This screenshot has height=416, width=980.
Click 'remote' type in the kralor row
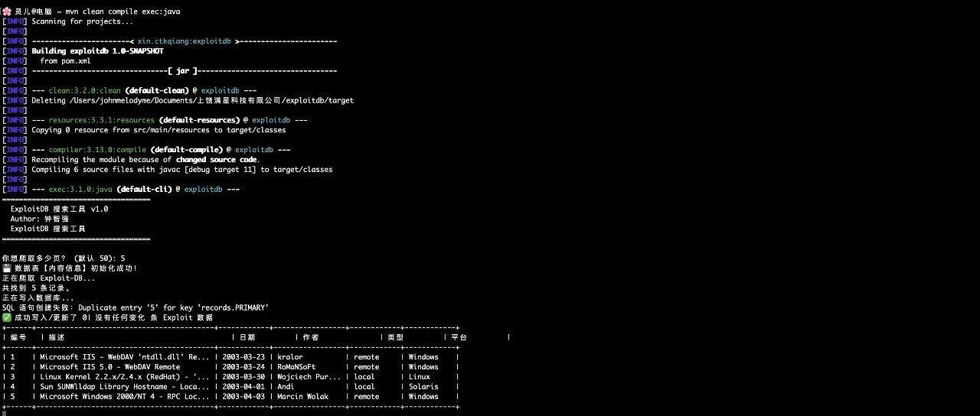pyautogui.click(x=367, y=357)
